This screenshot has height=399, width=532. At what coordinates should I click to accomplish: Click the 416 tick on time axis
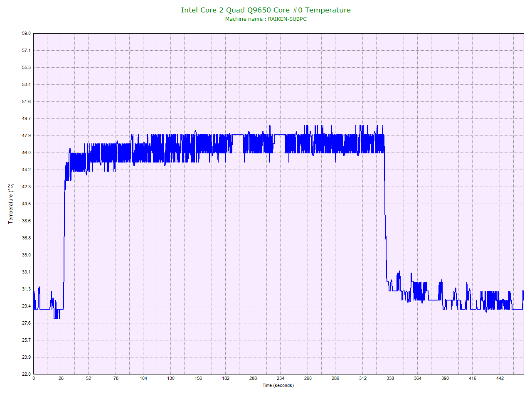point(473,378)
